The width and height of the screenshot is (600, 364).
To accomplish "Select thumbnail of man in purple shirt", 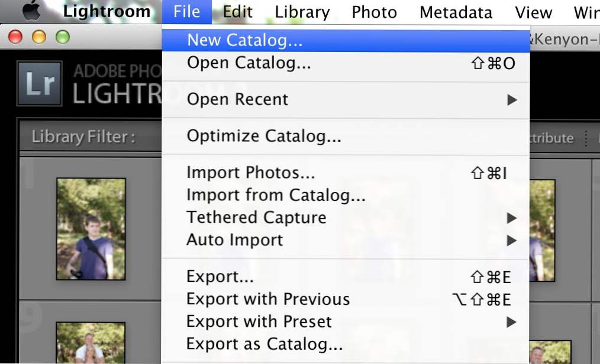I will point(91,229).
